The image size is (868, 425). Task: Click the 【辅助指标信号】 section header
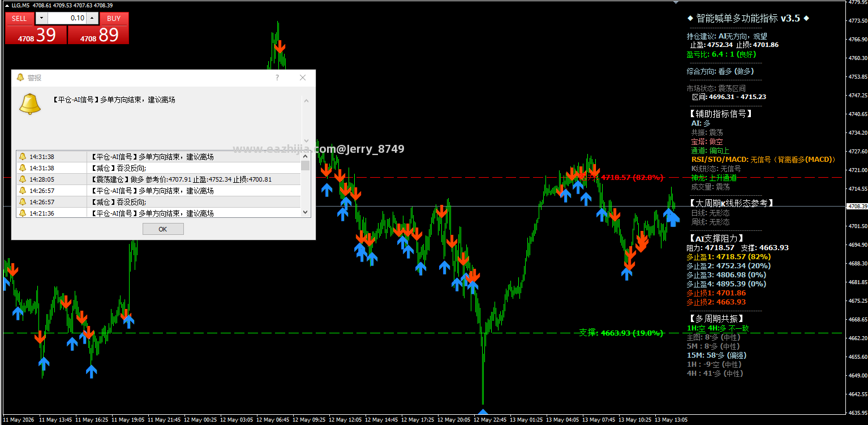[x=720, y=113]
